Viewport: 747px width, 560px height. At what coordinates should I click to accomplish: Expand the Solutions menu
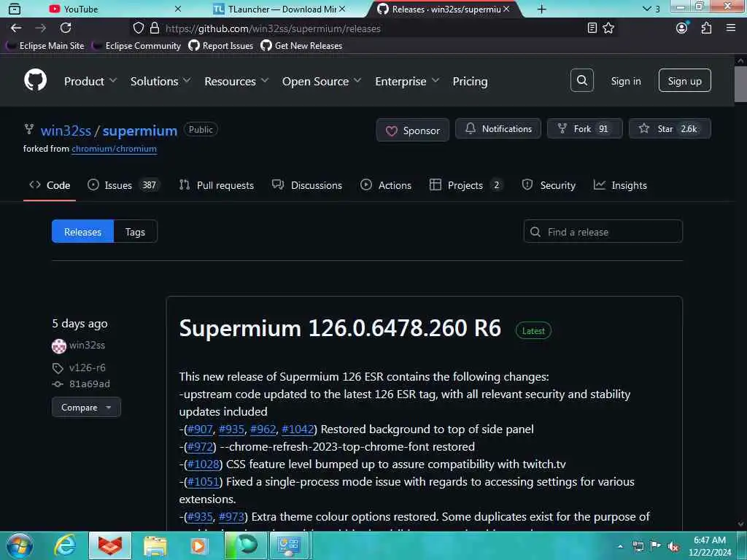pyautogui.click(x=160, y=82)
